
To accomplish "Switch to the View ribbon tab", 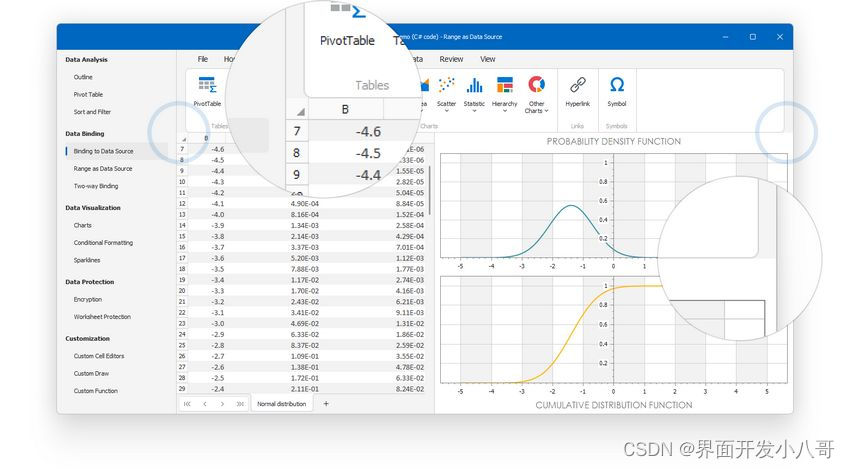I will click(487, 59).
